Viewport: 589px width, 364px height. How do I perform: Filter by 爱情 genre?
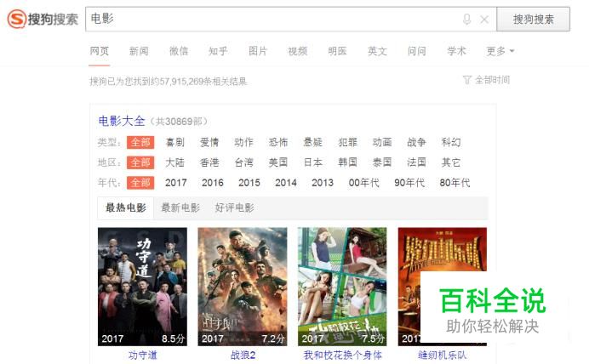point(209,142)
